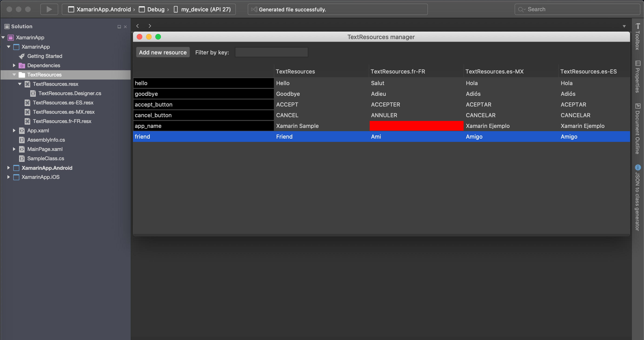Viewport: 644px width, 340px height.
Task: Click the Add new resource button
Action: point(163,52)
